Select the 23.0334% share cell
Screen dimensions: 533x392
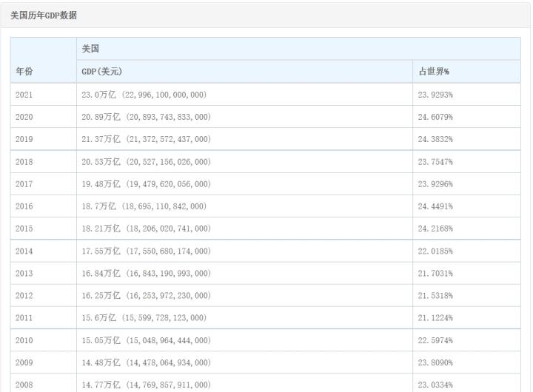pyautogui.click(x=435, y=385)
